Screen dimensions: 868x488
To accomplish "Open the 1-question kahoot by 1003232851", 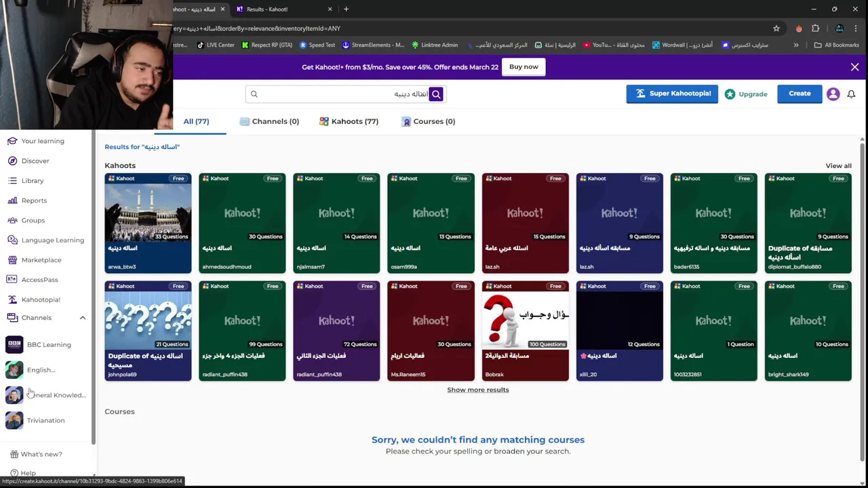I will point(713,331).
